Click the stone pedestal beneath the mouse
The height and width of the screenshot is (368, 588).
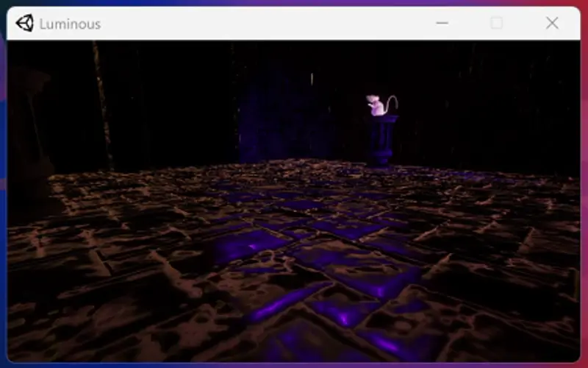[382, 140]
